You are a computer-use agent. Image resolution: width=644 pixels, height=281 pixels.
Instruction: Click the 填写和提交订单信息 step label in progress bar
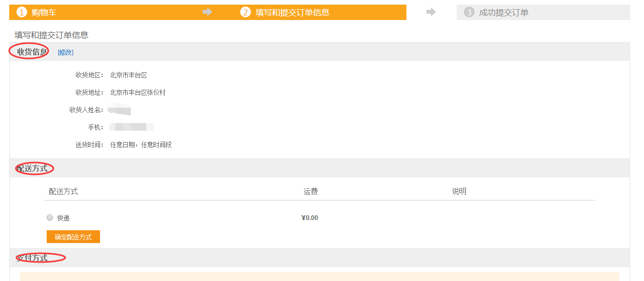click(x=292, y=13)
